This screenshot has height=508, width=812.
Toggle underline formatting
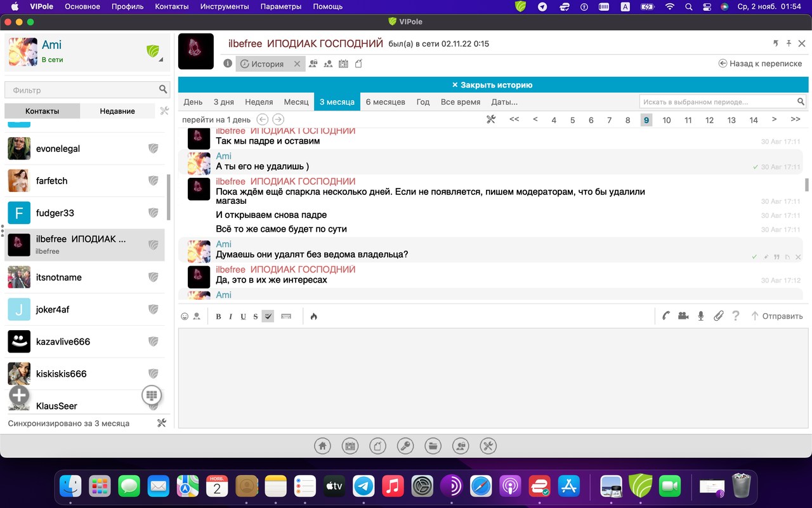click(243, 316)
